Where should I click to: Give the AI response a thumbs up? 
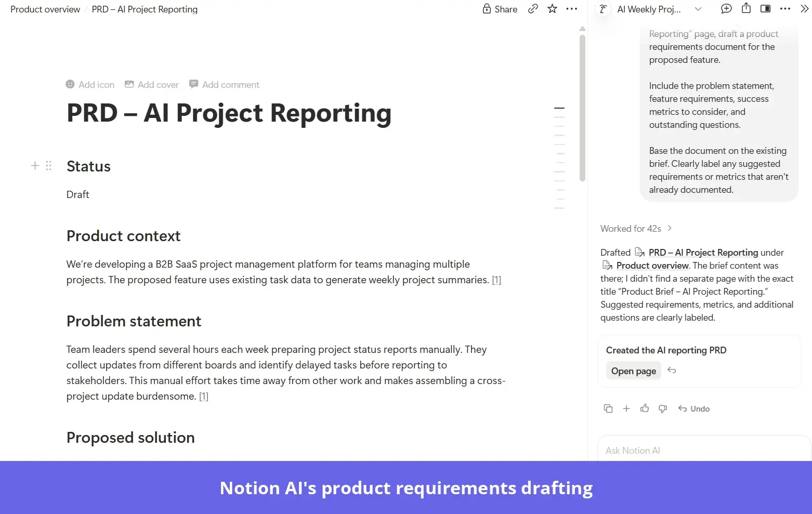pyautogui.click(x=645, y=408)
